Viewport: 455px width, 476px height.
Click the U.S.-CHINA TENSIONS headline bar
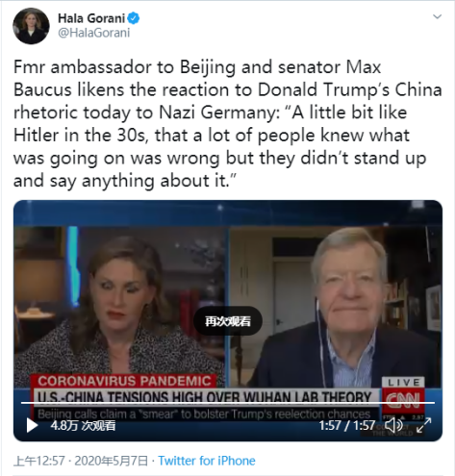(205, 397)
